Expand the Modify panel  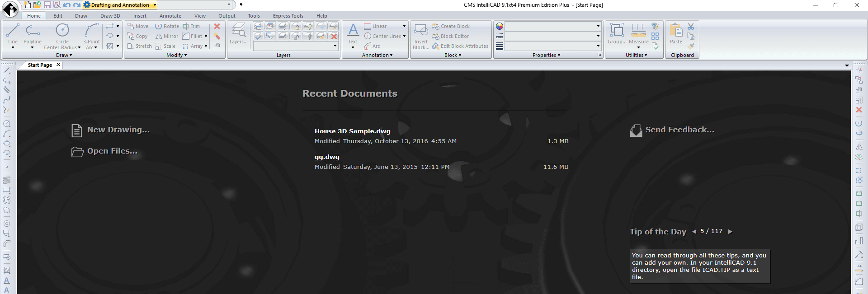pyautogui.click(x=176, y=55)
